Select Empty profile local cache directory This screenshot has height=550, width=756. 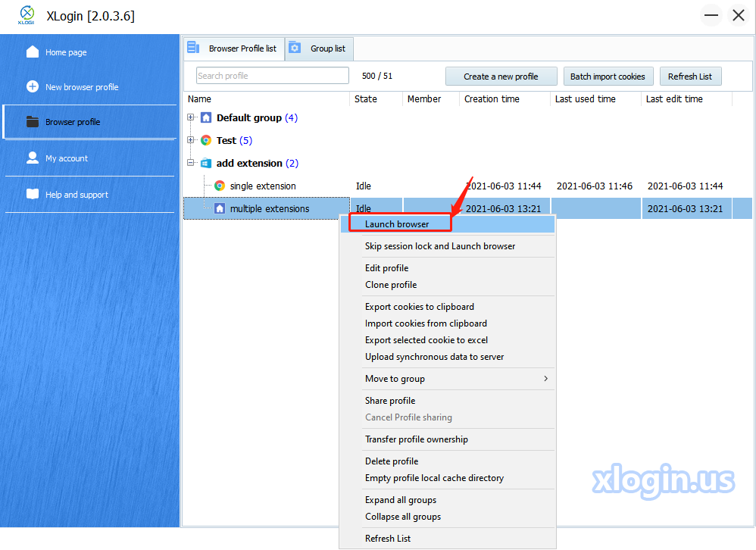(448, 478)
